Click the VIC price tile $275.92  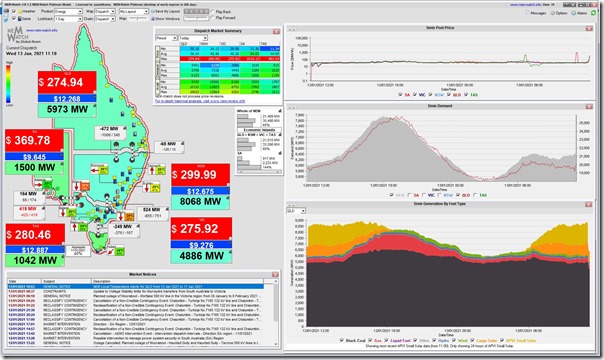201,229
